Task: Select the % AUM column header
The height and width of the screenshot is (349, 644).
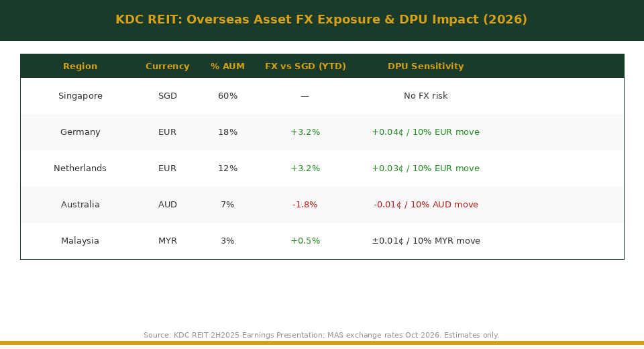Action: (227, 66)
